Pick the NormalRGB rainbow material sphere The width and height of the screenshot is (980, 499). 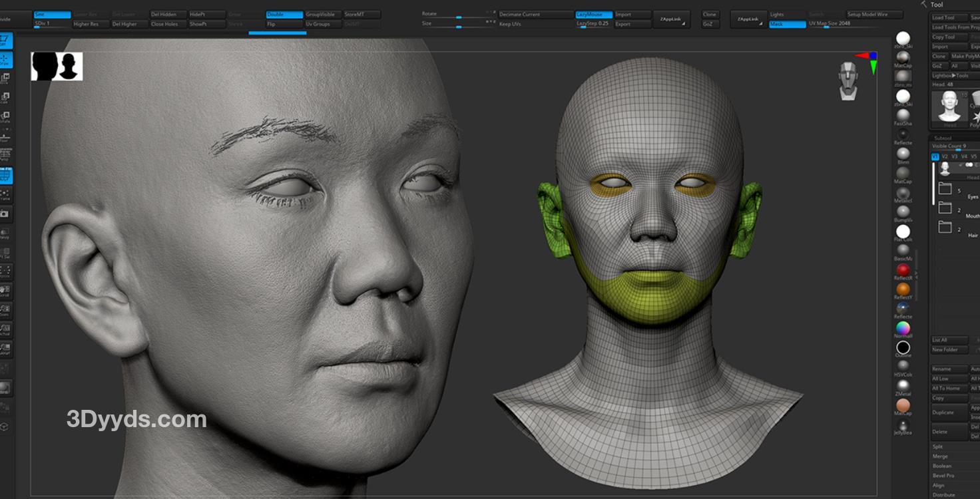coord(903,329)
